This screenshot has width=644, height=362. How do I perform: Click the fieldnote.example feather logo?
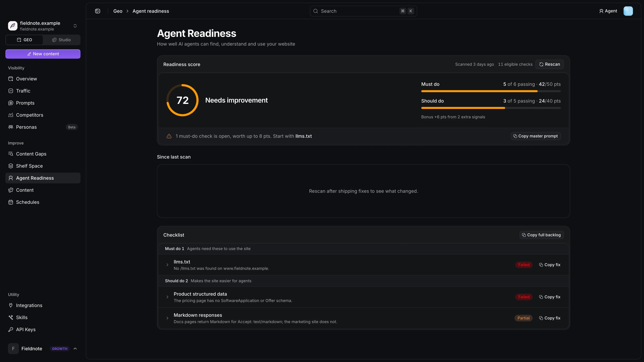[x=13, y=26]
